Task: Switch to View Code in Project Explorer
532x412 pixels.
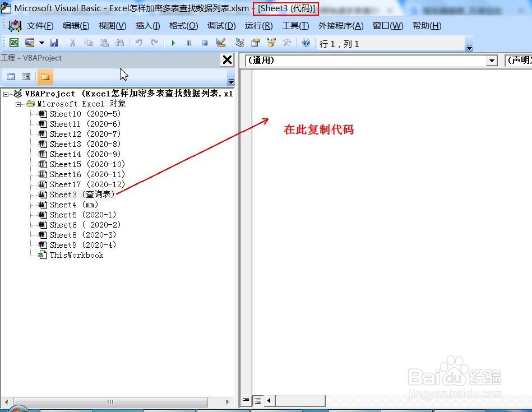Action: point(10,77)
